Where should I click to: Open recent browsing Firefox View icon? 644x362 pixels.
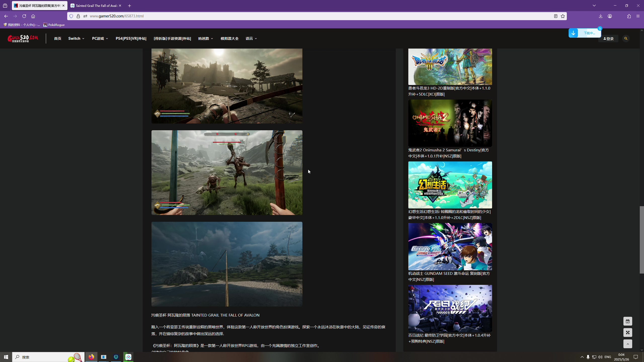5,6
